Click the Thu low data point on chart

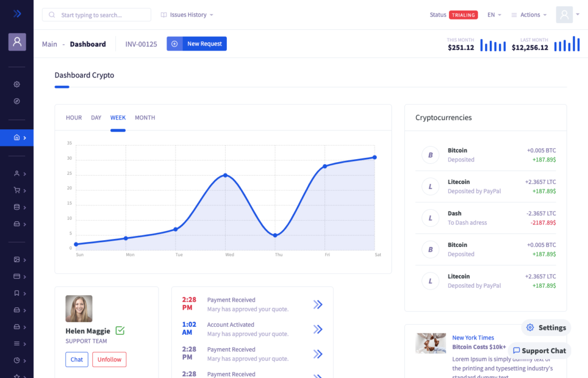275,235
